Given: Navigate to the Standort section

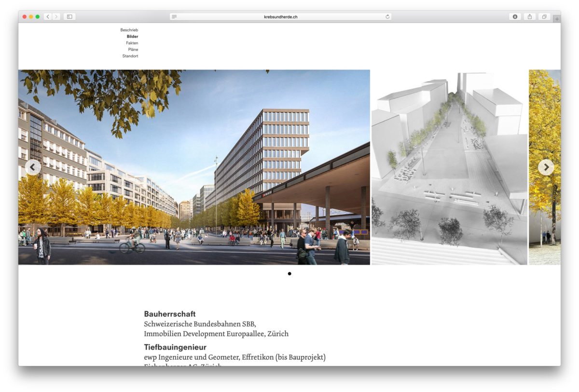Looking at the screenshot, I should click(x=130, y=56).
